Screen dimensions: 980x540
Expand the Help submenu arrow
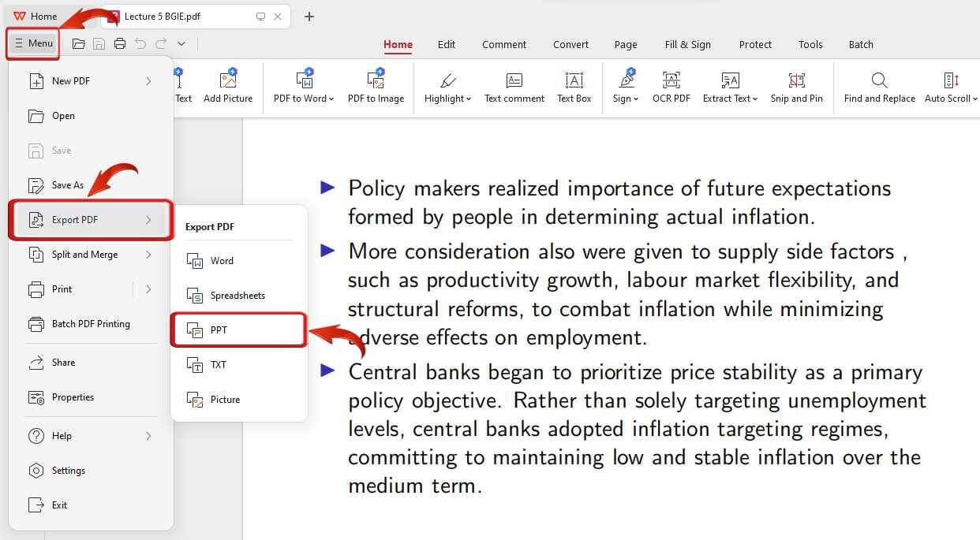[148, 435]
